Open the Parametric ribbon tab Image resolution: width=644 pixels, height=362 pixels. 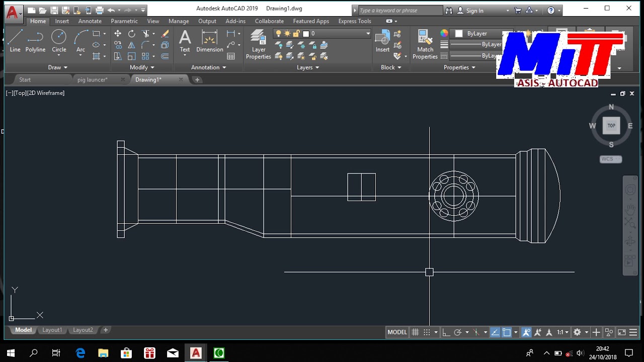coord(124,21)
